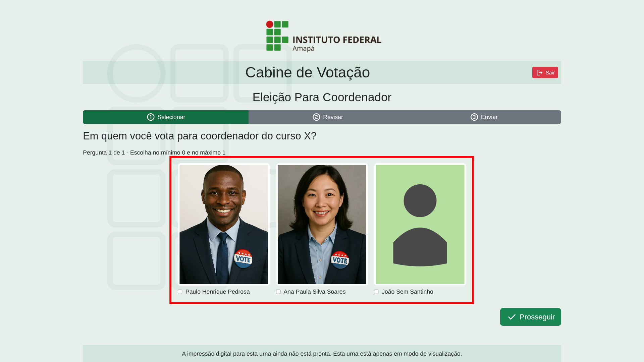Click the circled number 1 step icon
This screenshot has height=362, width=644.
151,117
